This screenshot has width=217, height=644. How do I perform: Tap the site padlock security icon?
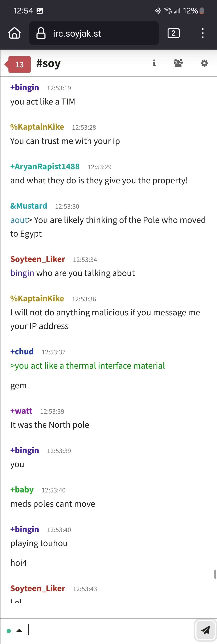coord(41,33)
